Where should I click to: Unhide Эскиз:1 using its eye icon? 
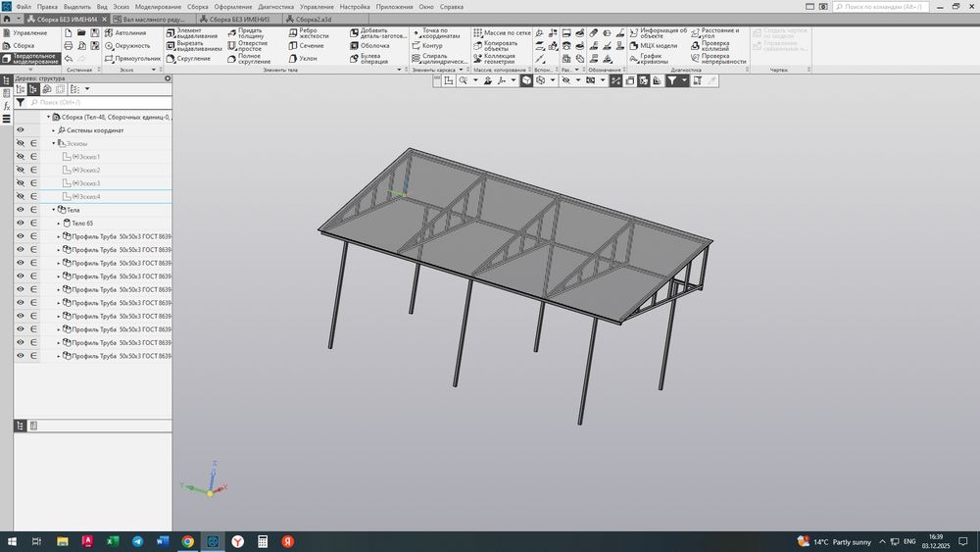coord(20,156)
